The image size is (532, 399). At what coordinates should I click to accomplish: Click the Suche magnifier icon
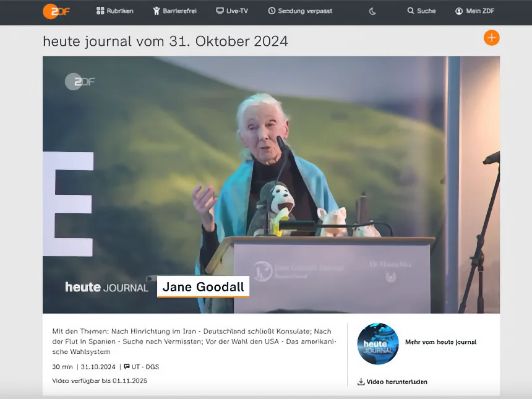[411, 11]
